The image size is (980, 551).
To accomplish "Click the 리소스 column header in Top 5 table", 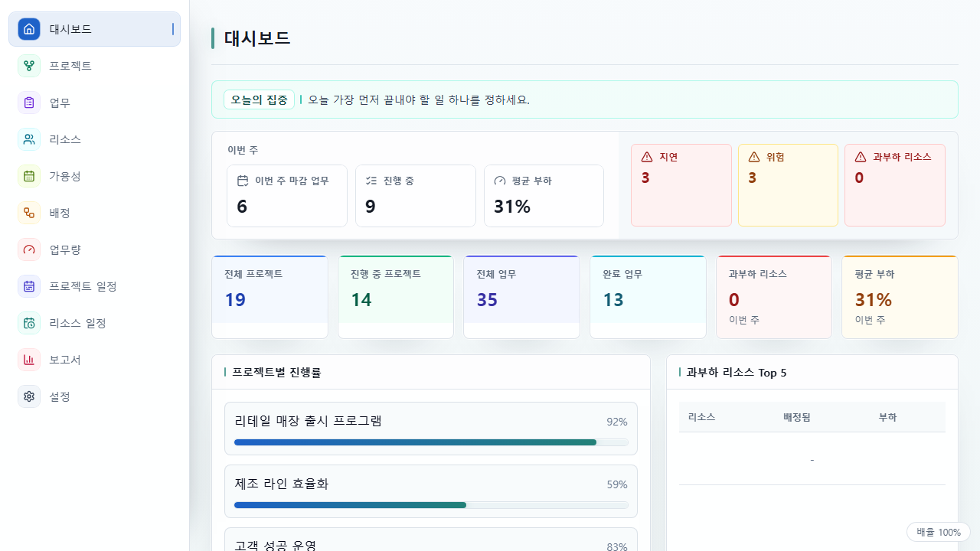I will pyautogui.click(x=702, y=417).
